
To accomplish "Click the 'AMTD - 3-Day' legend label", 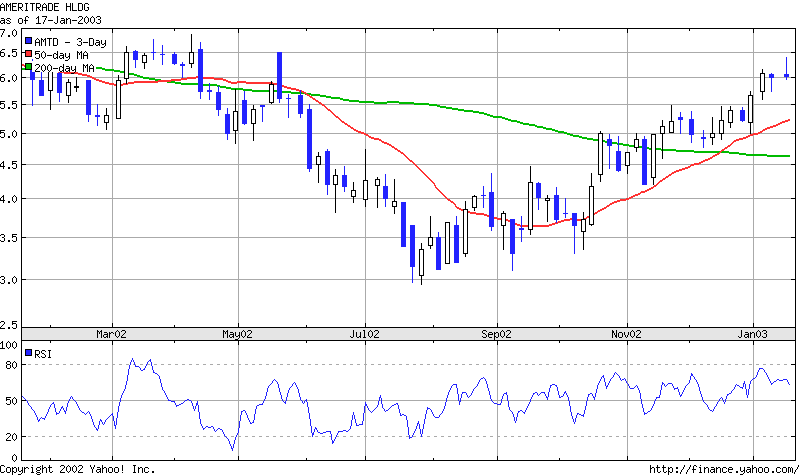I will click(x=70, y=42).
